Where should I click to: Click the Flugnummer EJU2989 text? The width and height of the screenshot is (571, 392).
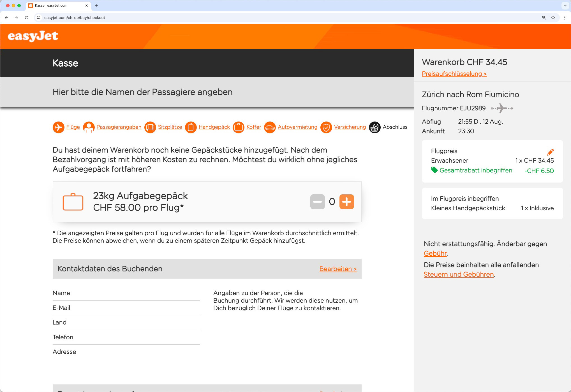coord(454,108)
